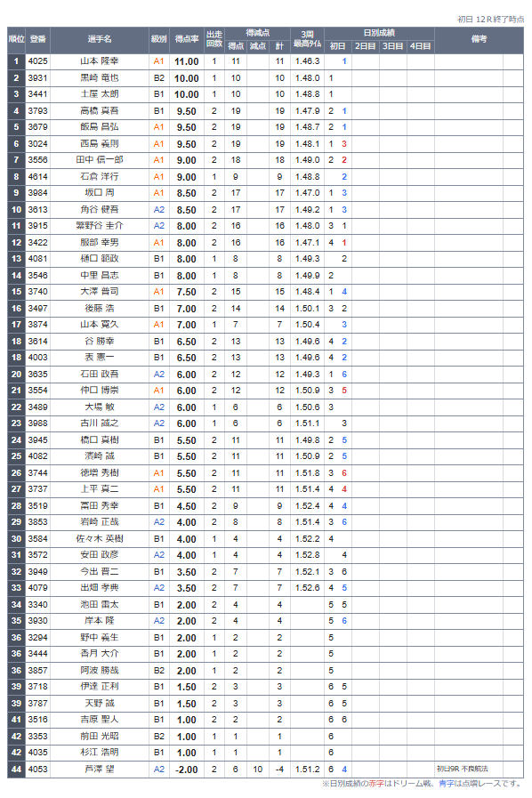Click racer name 岩崎 正哉
Viewport: 532px width, 798px height.
click(x=100, y=522)
